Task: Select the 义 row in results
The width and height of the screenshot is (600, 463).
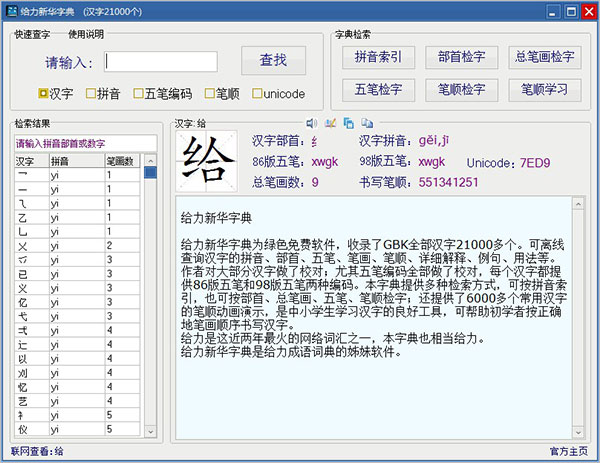Action: click(x=77, y=288)
